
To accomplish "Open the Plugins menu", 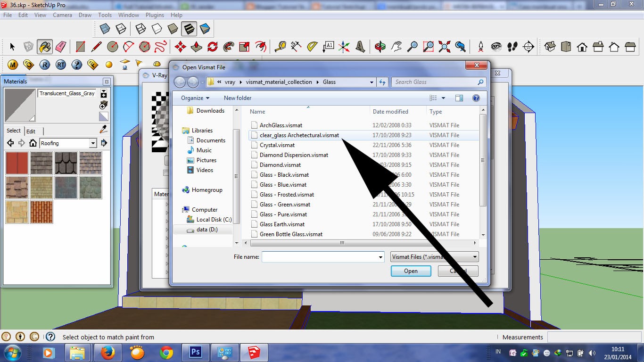I will pyautogui.click(x=155, y=15).
